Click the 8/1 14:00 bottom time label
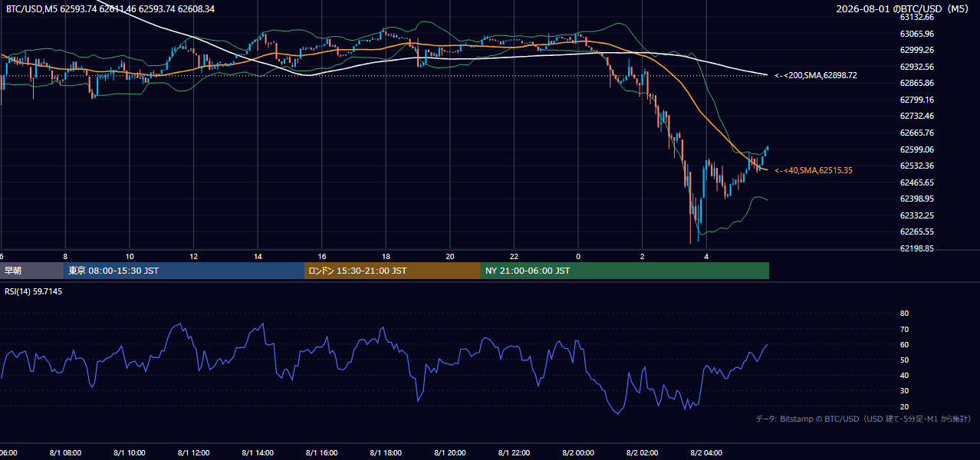Viewport: 980px width, 460px height. 258,453
